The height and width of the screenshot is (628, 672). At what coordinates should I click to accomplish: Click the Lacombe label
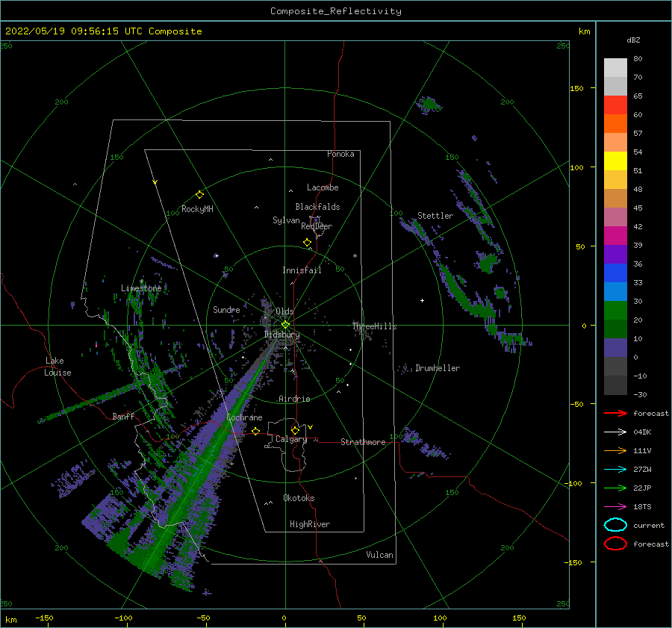(323, 187)
